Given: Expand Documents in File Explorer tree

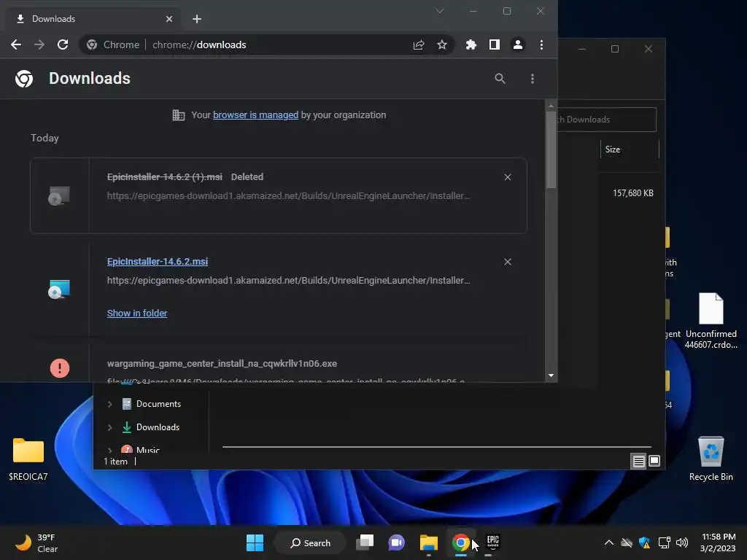Looking at the screenshot, I should tap(109, 404).
